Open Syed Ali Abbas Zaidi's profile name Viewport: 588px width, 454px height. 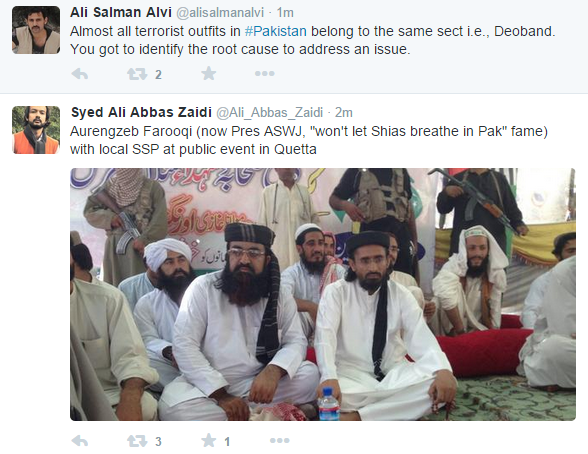click(141, 112)
